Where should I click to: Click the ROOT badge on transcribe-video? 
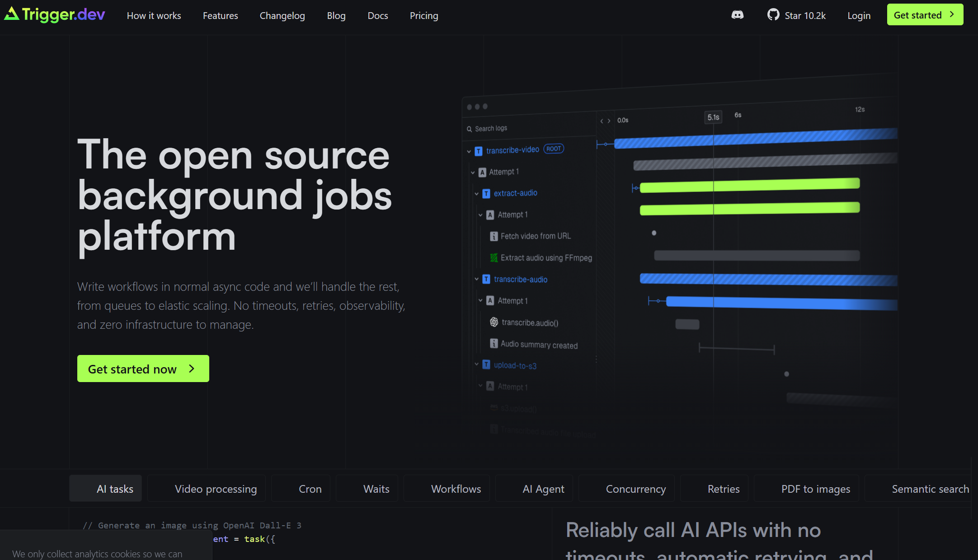554,149
